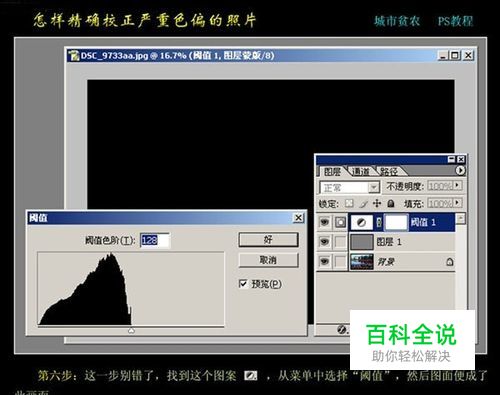Viewport: 500px width, 395px height.
Task: Open the Layers panel flyout menu arrow
Action: pos(460,170)
